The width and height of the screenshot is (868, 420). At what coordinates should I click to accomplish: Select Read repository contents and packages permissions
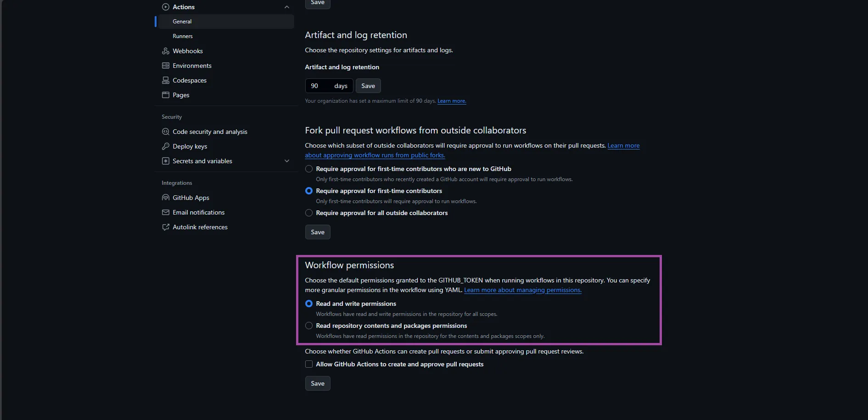click(x=309, y=326)
